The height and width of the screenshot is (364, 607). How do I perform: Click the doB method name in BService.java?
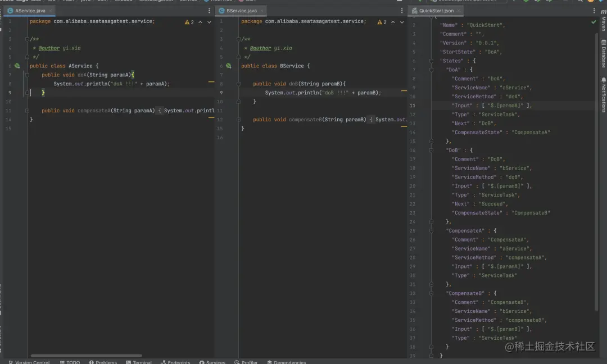pyautogui.click(x=293, y=84)
